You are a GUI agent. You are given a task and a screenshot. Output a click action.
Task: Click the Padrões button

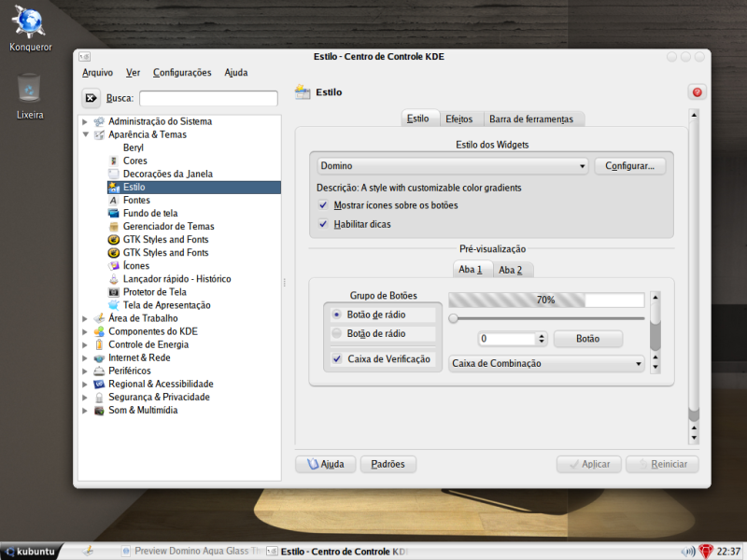(388, 464)
